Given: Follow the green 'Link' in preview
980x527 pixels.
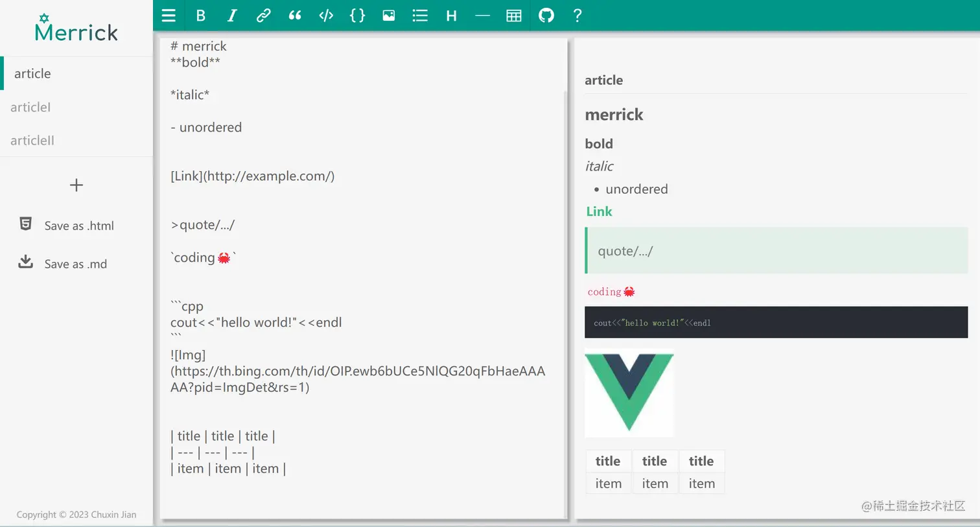Looking at the screenshot, I should coord(599,211).
